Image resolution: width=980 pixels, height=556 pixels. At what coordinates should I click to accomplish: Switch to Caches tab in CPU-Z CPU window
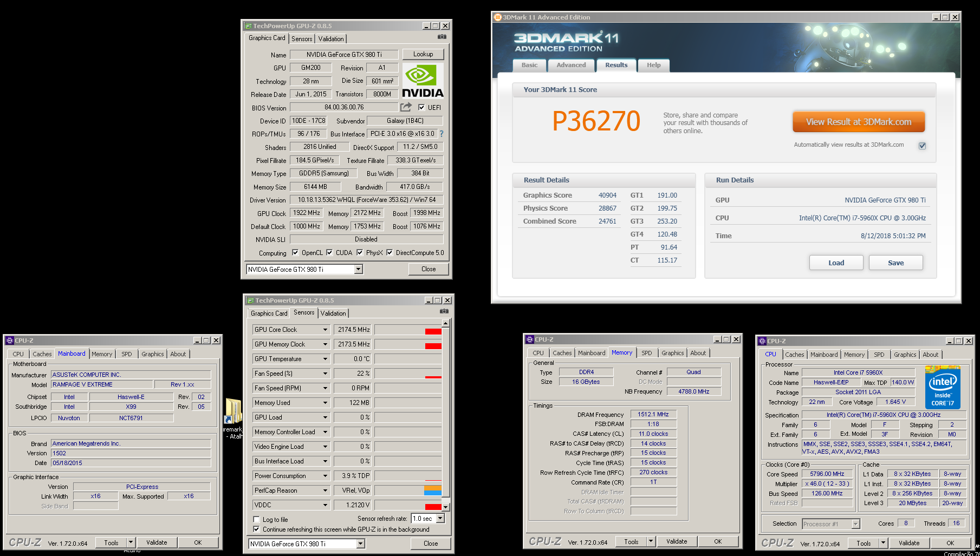[x=794, y=355]
